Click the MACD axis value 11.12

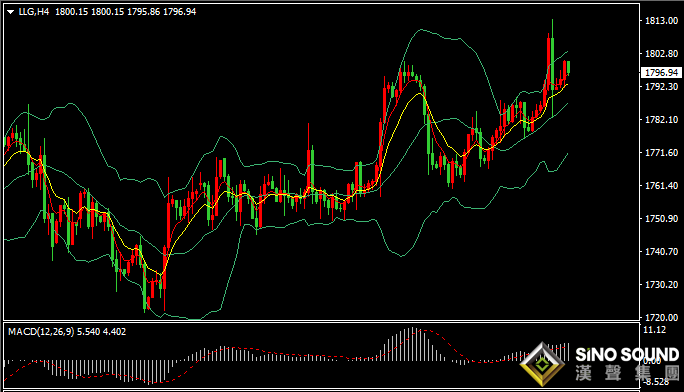pyautogui.click(x=655, y=330)
